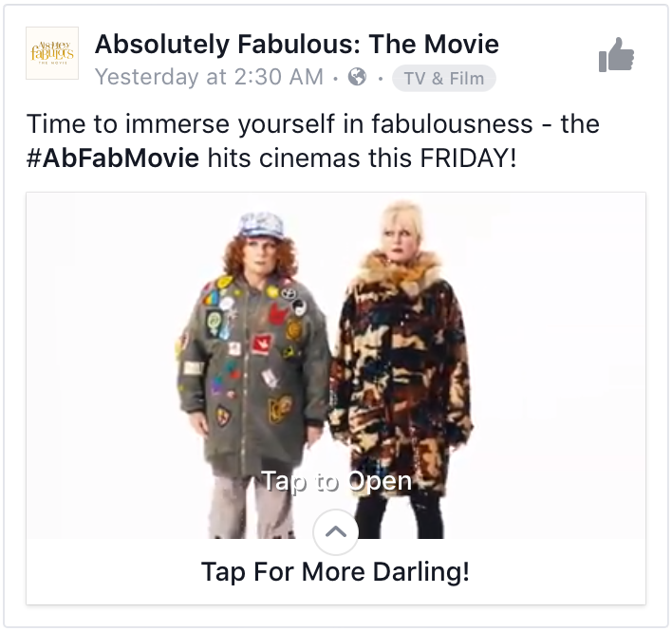Click the word FRIDAY! in the post

click(x=469, y=158)
